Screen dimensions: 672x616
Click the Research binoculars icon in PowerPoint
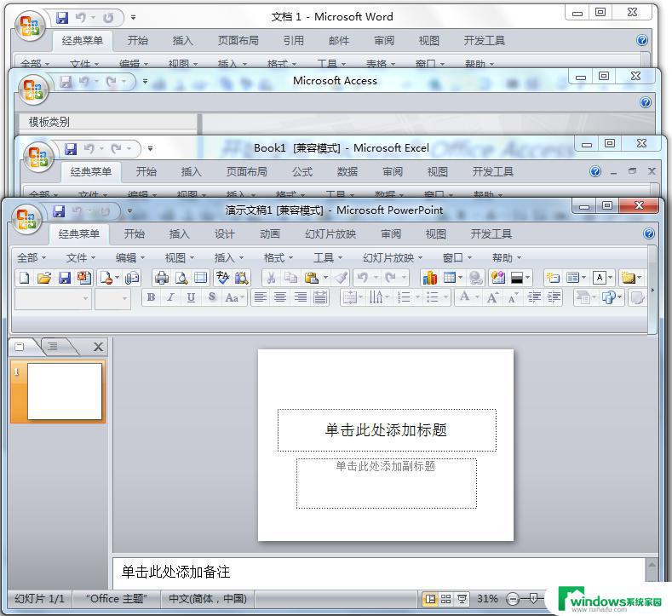[x=242, y=278]
